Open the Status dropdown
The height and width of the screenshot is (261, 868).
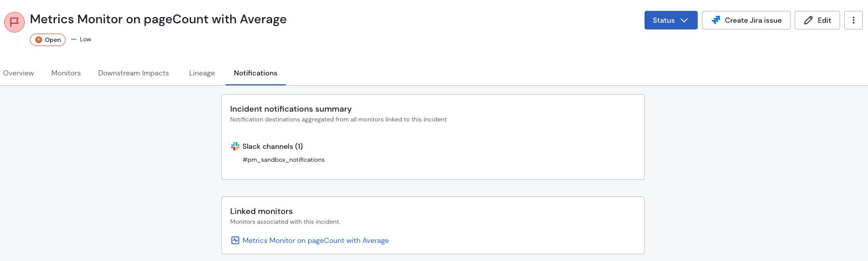tap(671, 20)
